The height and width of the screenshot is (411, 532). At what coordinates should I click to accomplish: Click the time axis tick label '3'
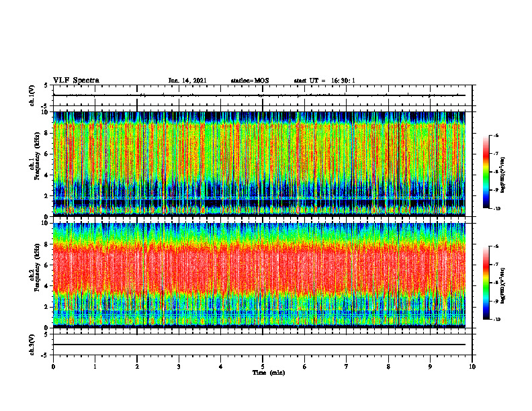point(179,367)
